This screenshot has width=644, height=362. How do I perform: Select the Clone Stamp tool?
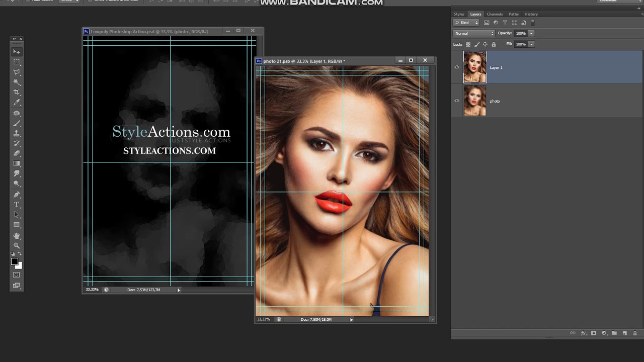click(17, 134)
